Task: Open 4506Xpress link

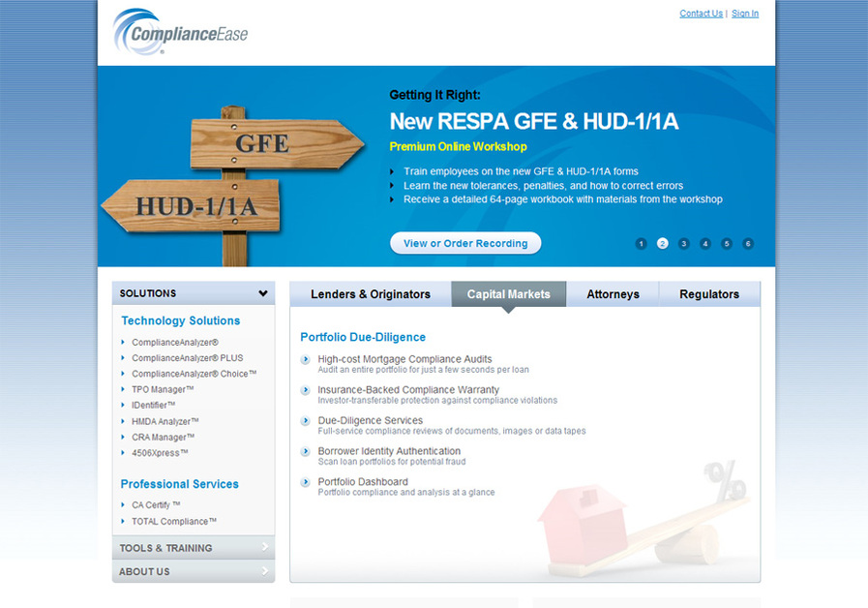Action: (x=160, y=452)
